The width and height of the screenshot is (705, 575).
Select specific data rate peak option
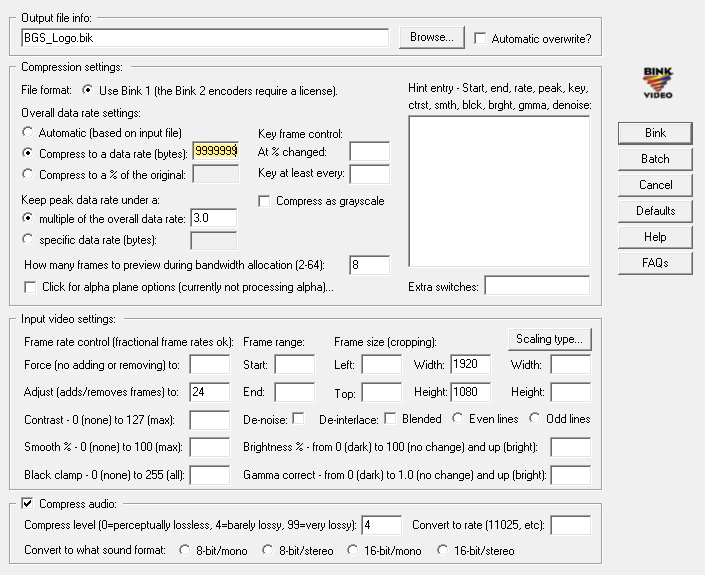click(x=28, y=239)
